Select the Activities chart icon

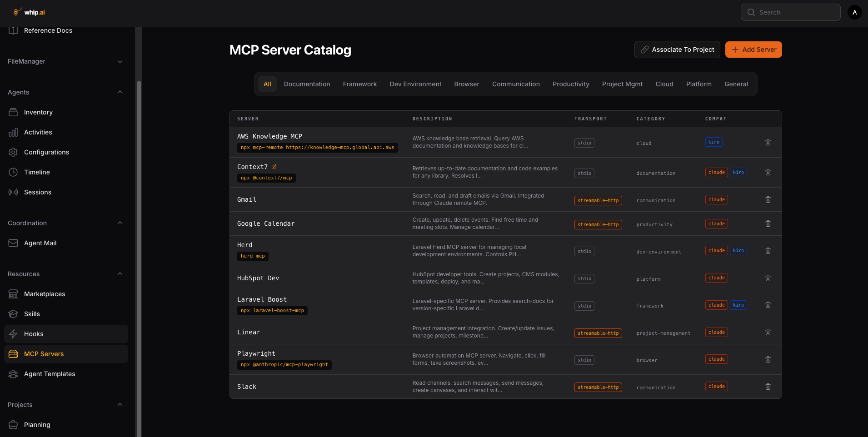[14, 132]
